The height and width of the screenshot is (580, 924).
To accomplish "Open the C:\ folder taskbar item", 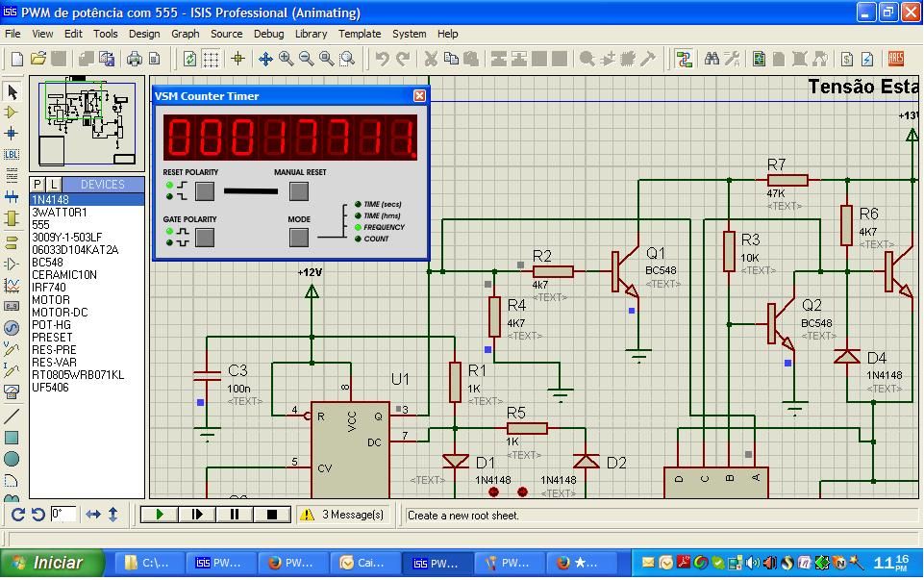I will pos(149,563).
